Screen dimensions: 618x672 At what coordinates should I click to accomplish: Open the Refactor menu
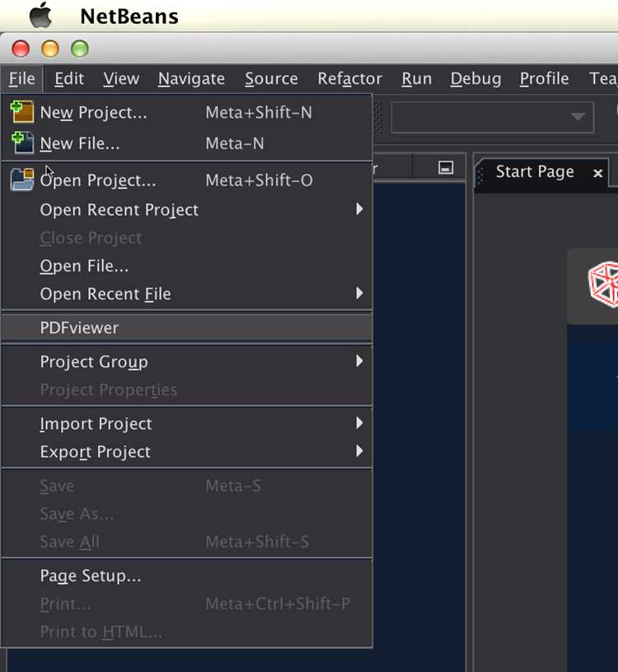tap(349, 79)
